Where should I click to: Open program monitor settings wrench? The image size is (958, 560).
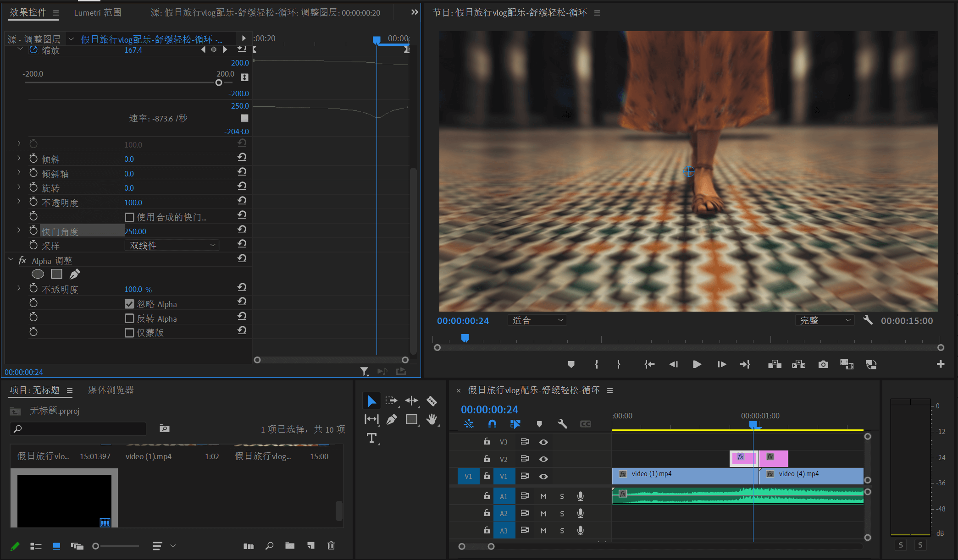[x=867, y=320]
